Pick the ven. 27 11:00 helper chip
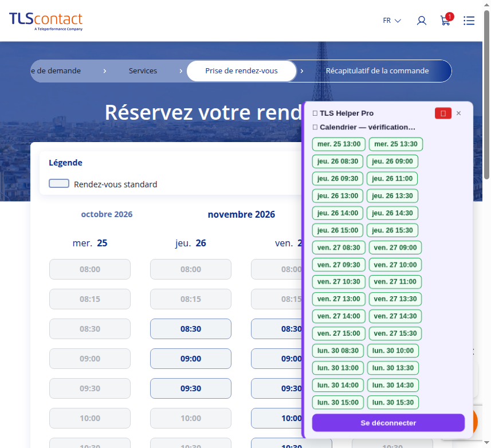 click(x=395, y=282)
